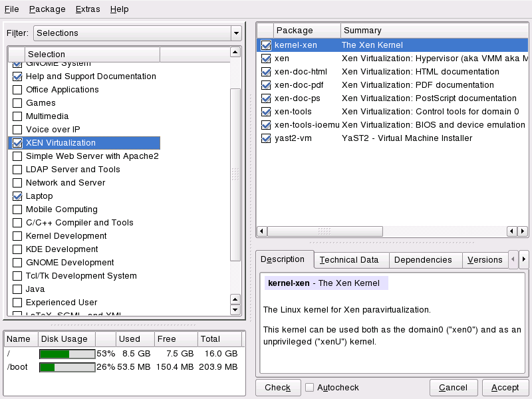Open the File menu
This screenshot has width=532, height=399.
tap(11, 9)
